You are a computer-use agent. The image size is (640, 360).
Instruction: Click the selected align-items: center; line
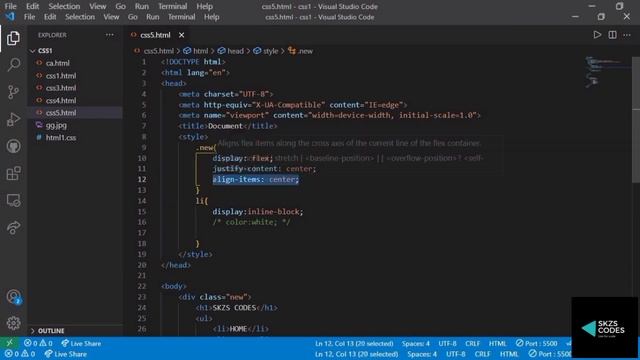pyautogui.click(x=256, y=179)
